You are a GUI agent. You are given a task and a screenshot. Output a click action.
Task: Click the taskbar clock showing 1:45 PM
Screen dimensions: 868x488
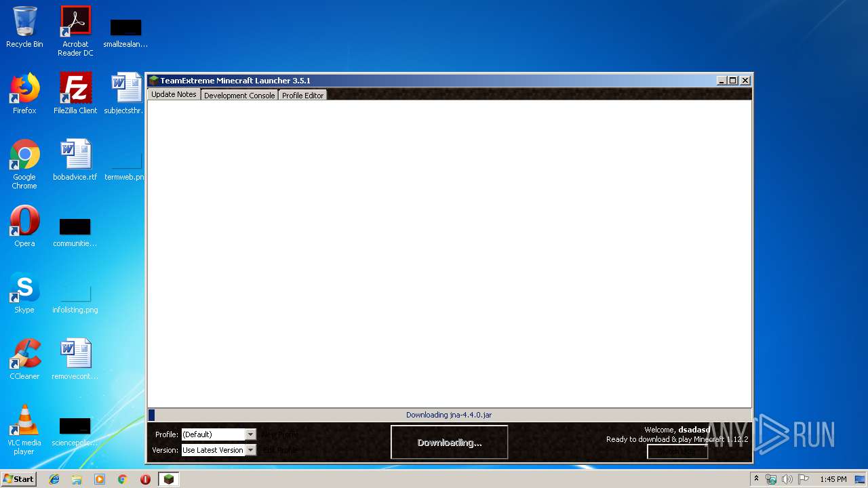click(x=833, y=479)
